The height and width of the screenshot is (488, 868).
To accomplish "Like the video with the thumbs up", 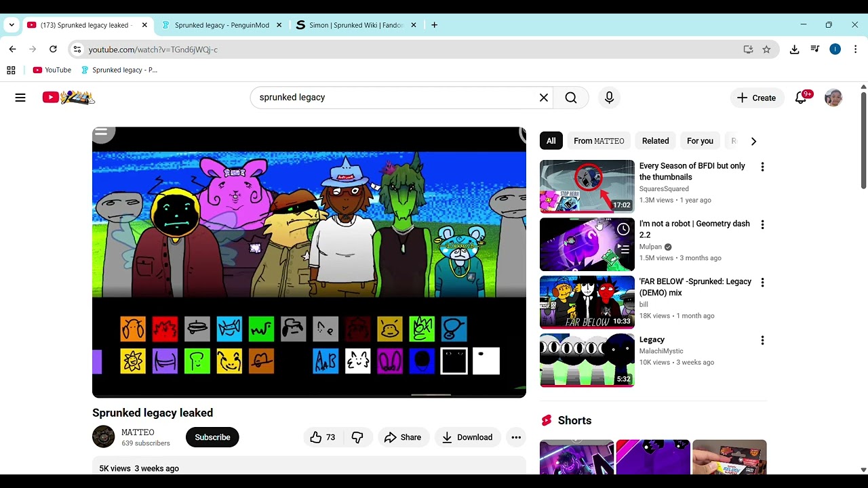I will [323, 437].
